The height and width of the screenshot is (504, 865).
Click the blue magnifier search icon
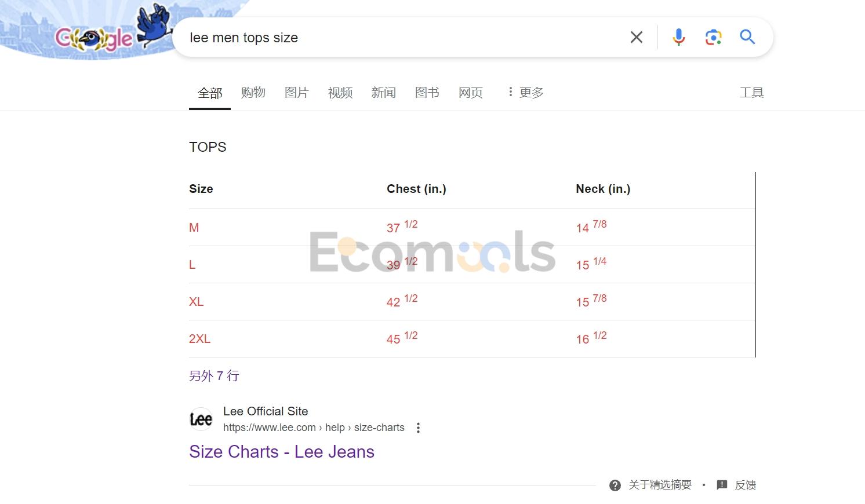[x=747, y=37]
